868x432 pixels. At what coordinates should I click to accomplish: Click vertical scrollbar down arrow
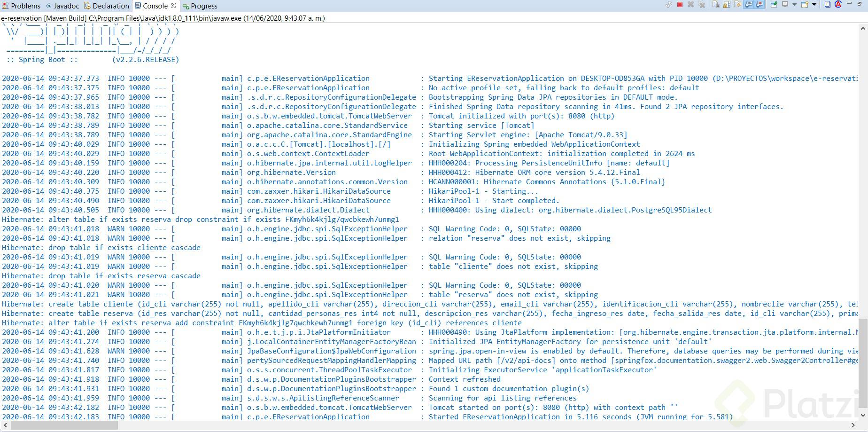(x=863, y=416)
